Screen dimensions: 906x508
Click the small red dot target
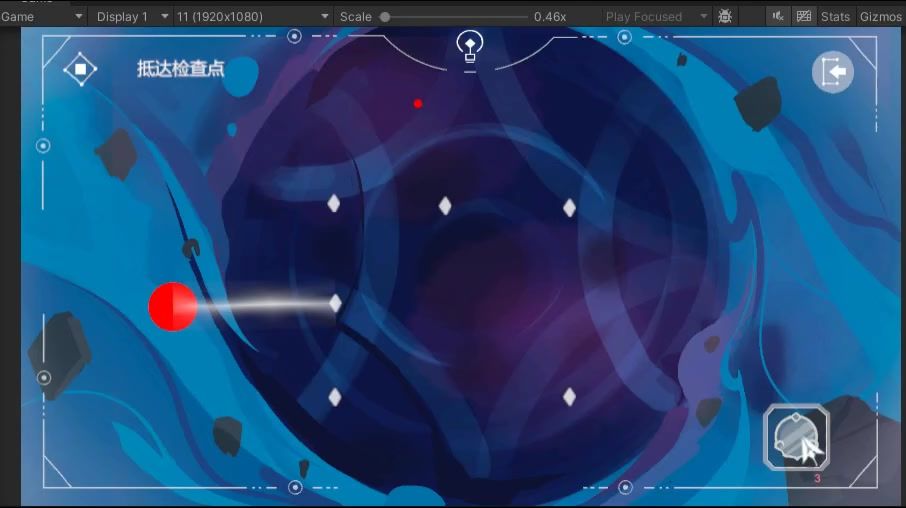418,103
